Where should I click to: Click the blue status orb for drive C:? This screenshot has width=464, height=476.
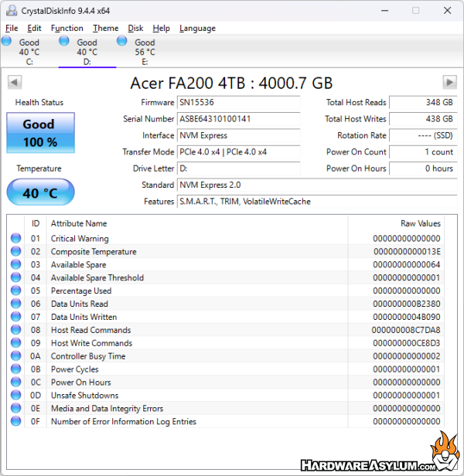tap(6, 41)
